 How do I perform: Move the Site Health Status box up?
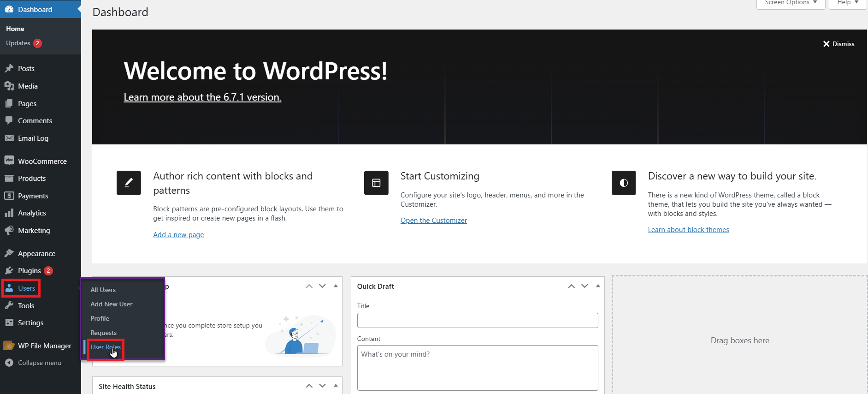[309, 386]
